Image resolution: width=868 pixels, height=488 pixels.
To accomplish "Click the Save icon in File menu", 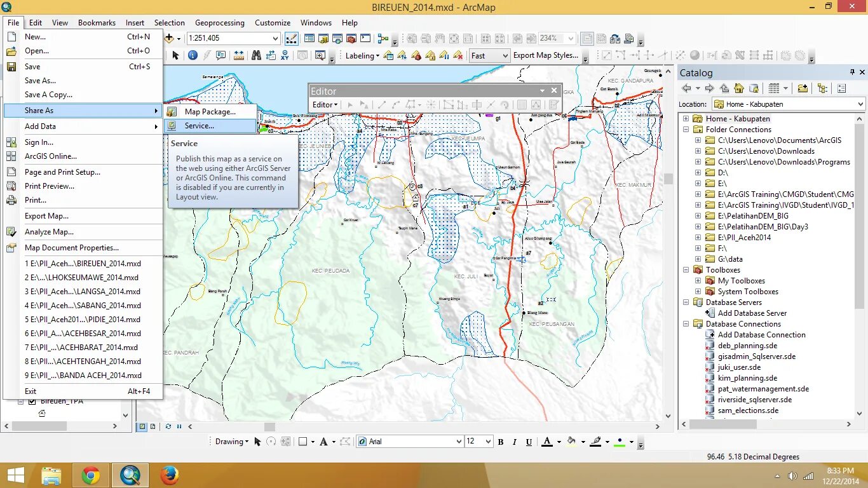I will coord(11,66).
